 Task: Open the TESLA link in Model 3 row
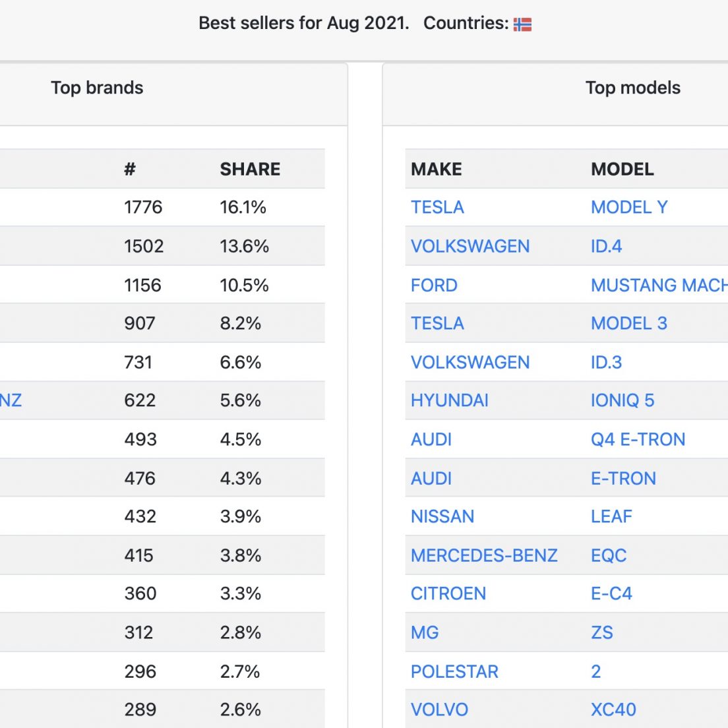(437, 323)
